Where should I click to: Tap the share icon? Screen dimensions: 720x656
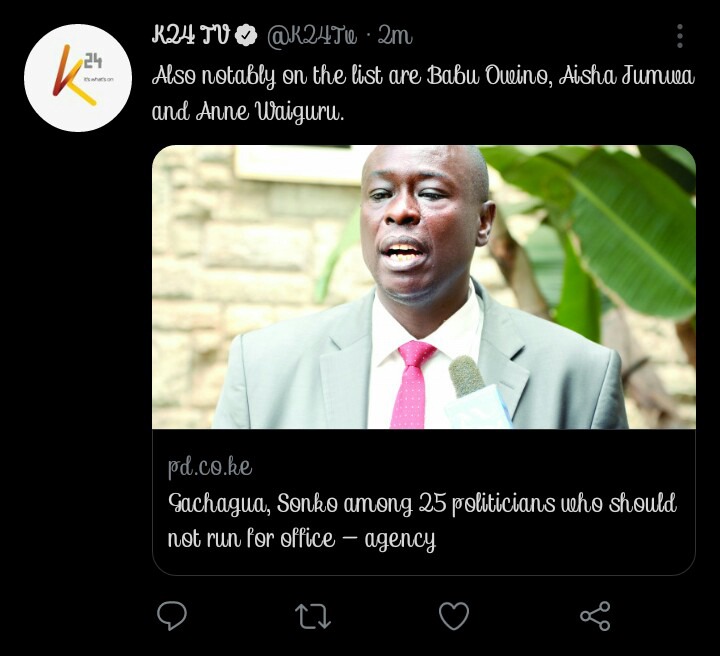tap(595, 616)
